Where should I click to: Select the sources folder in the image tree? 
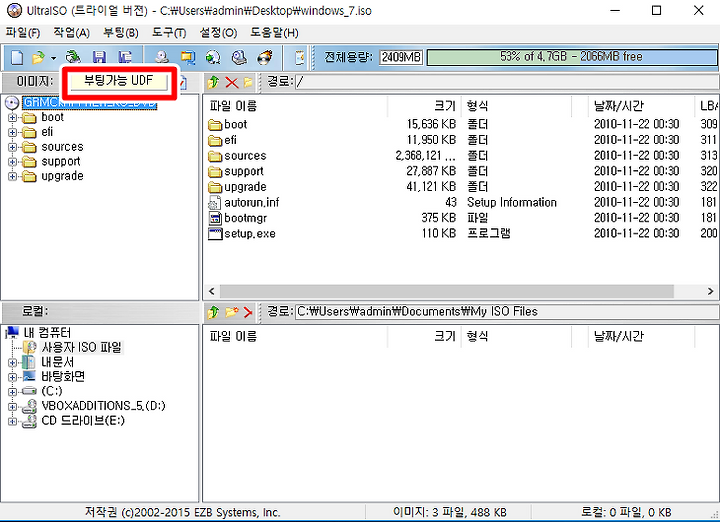[x=62, y=147]
